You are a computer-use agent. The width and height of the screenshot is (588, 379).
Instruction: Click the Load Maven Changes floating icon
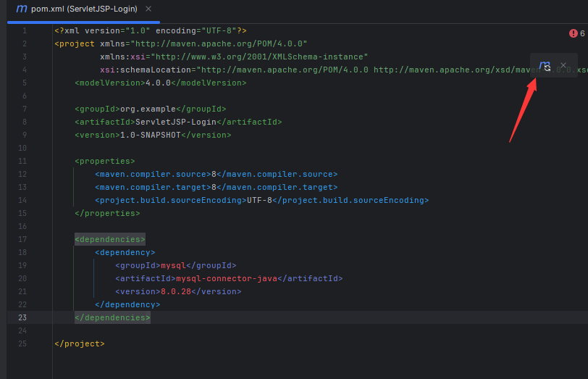(x=545, y=65)
